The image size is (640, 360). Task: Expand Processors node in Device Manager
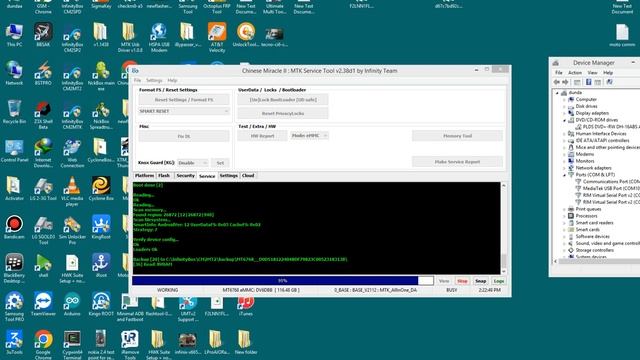coord(564,216)
